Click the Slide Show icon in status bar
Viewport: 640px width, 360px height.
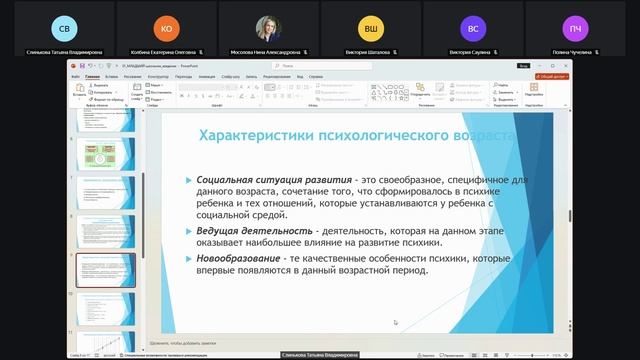pyautogui.click(x=507, y=356)
